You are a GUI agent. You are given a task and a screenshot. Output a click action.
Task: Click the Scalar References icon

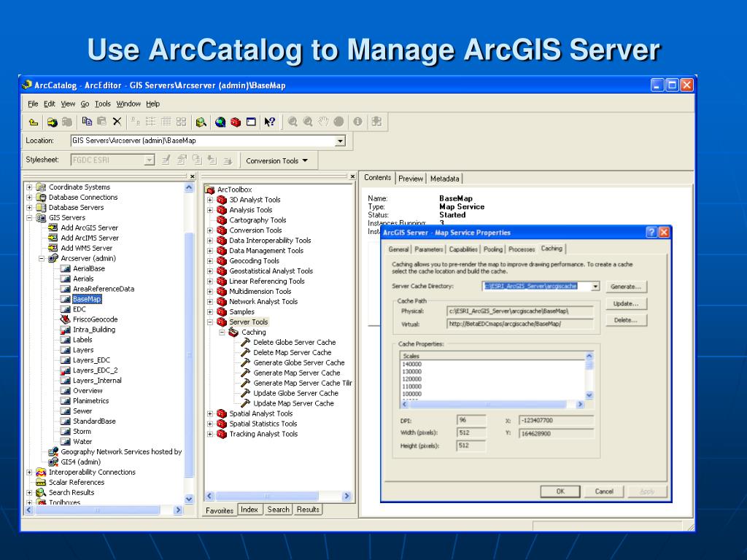41,482
